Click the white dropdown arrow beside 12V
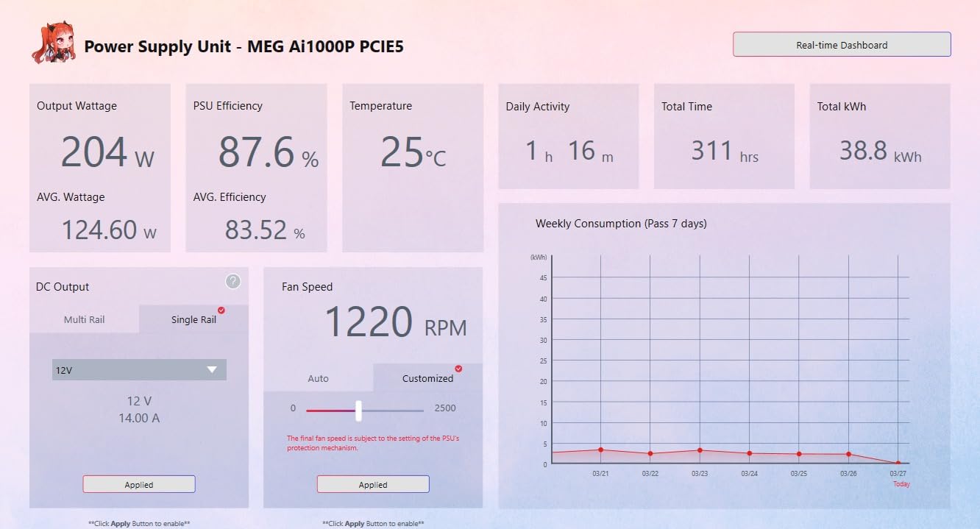980x529 pixels. 212,370
